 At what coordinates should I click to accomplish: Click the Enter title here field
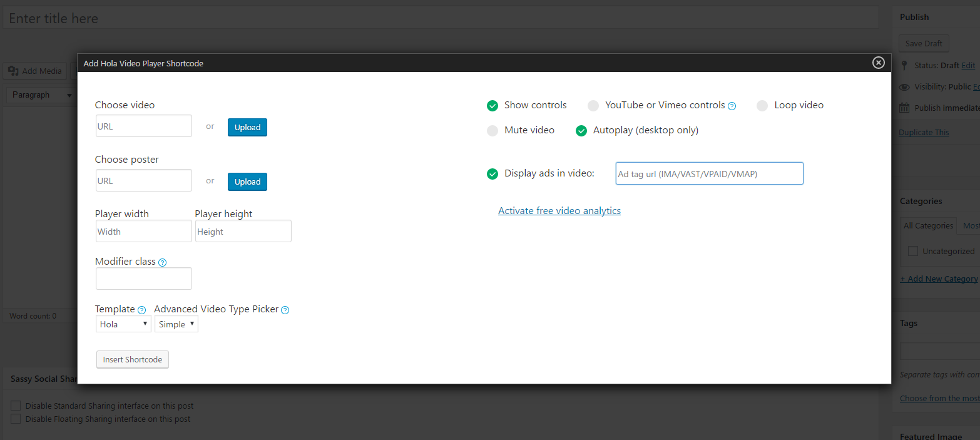441,18
